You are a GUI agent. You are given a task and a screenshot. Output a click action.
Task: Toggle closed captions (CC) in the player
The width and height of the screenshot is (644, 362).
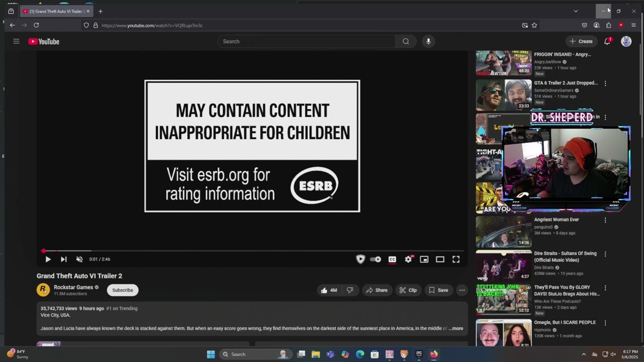[x=392, y=259]
